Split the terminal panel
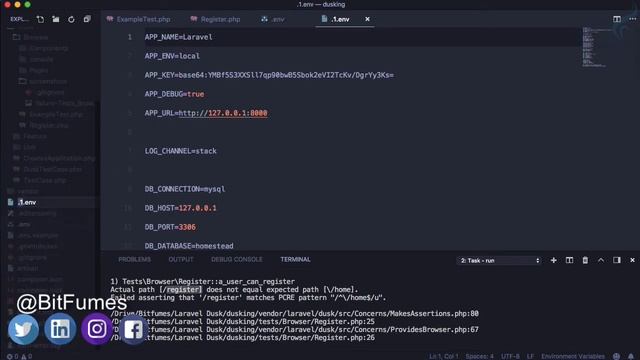The image size is (640, 360). 569,260
